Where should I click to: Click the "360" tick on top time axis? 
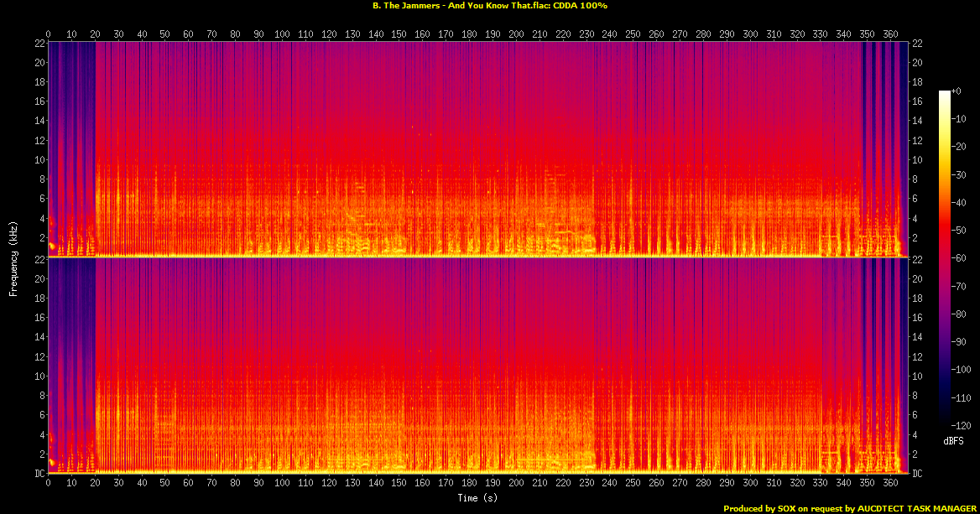coord(890,34)
